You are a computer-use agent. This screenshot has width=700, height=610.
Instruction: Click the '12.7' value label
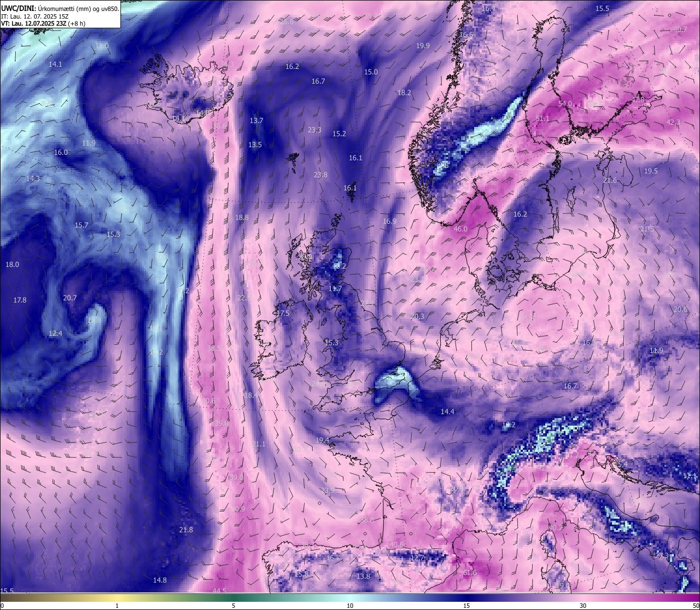coord(417,558)
